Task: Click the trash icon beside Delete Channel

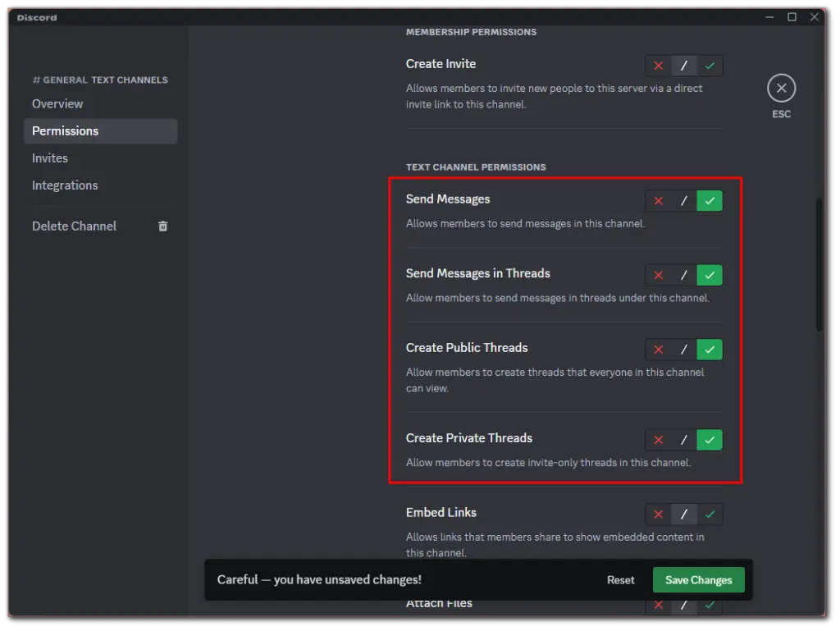Action: tap(162, 226)
